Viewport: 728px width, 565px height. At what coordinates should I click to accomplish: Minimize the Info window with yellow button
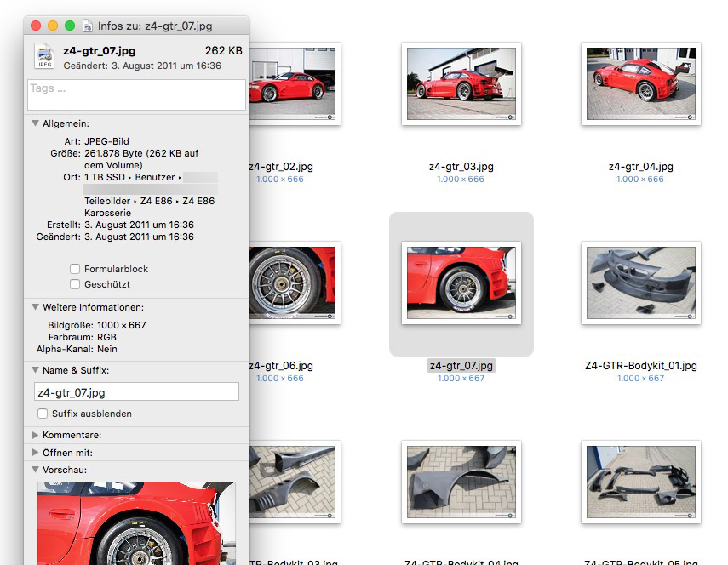click(53, 26)
